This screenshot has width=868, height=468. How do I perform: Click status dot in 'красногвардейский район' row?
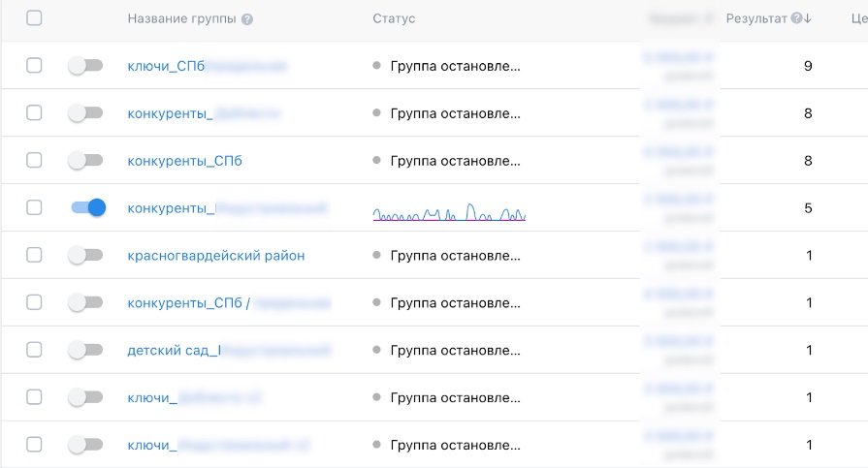pyautogui.click(x=377, y=256)
